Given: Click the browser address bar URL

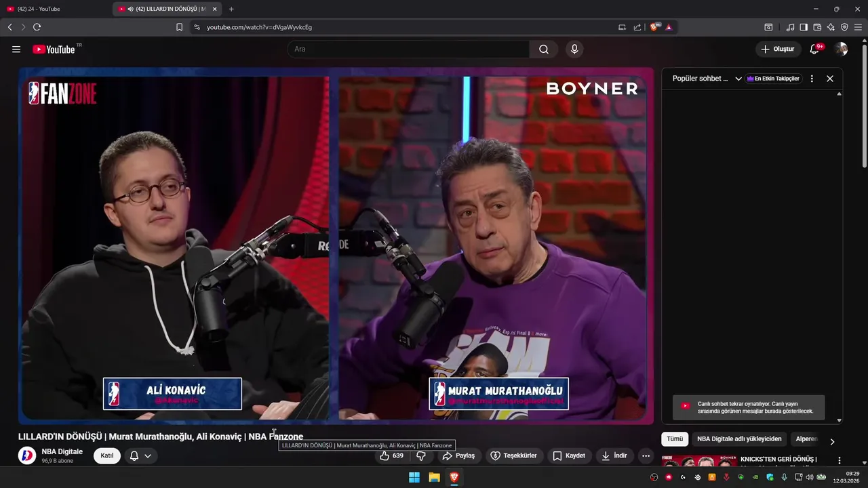Looking at the screenshot, I should coord(259,27).
